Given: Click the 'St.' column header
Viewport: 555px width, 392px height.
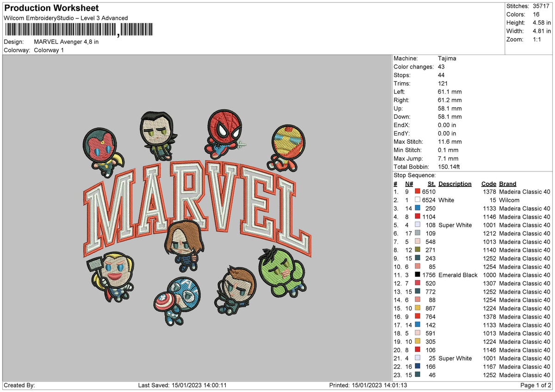Looking at the screenshot, I should click(x=432, y=184).
